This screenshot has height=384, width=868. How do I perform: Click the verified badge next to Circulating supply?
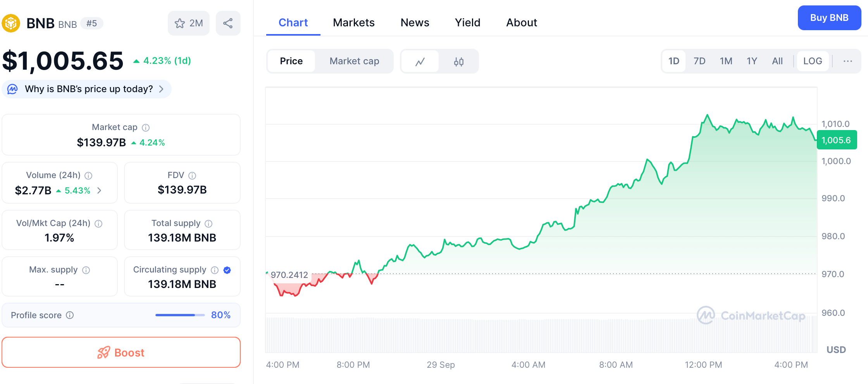pyautogui.click(x=227, y=270)
